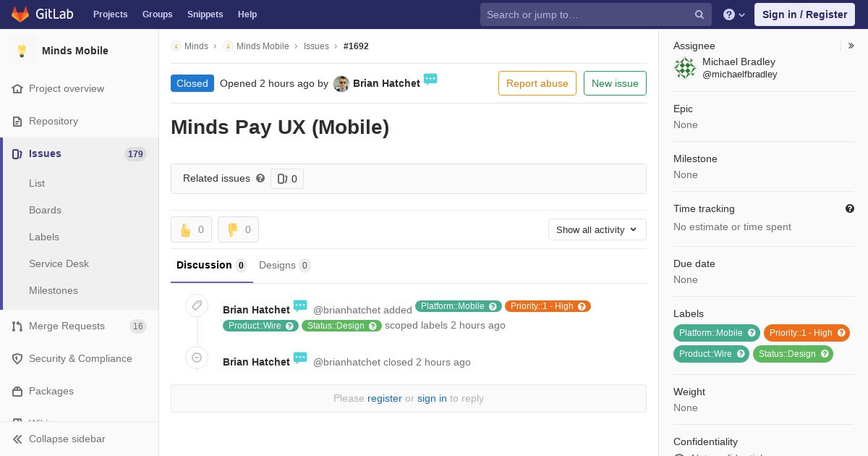Click the orange Priority::1 - High sidebar label
868x456 pixels.
pyautogui.click(x=807, y=333)
